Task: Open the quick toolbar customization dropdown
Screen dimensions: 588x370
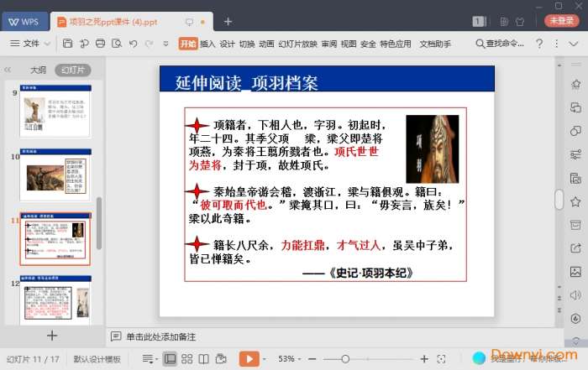Action: click(165, 44)
